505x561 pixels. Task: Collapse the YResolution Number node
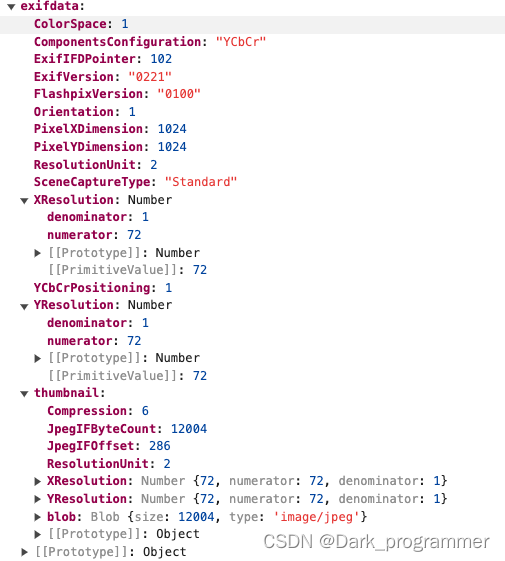point(24,306)
